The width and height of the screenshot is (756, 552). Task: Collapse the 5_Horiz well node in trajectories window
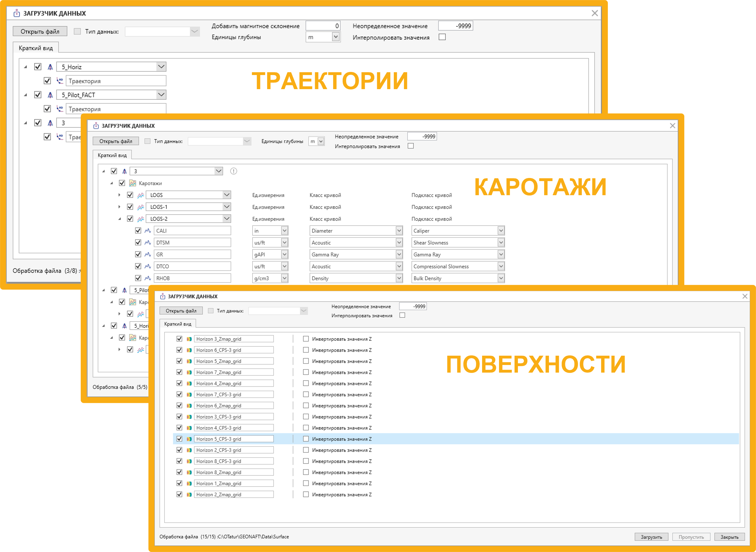pyautogui.click(x=26, y=67)
